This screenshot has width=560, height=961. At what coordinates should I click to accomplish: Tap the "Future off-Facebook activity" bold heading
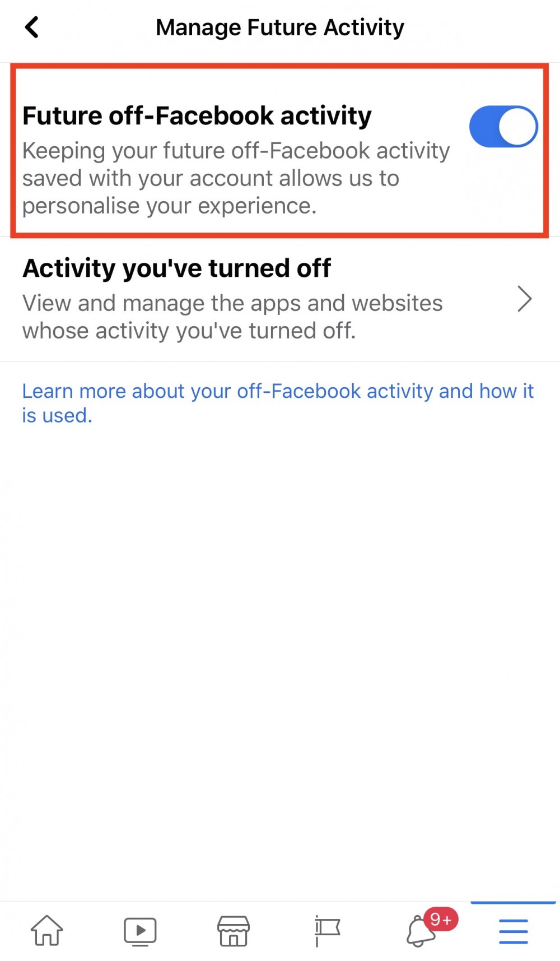197,116
